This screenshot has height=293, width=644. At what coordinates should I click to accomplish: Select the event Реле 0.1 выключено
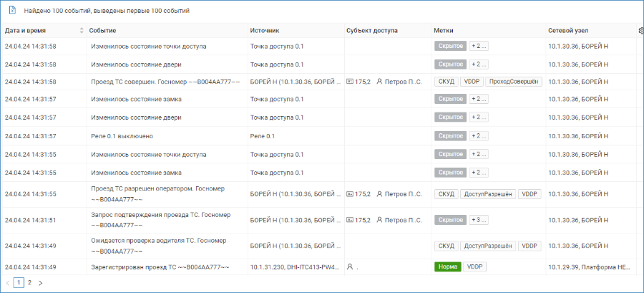point(122,136)
